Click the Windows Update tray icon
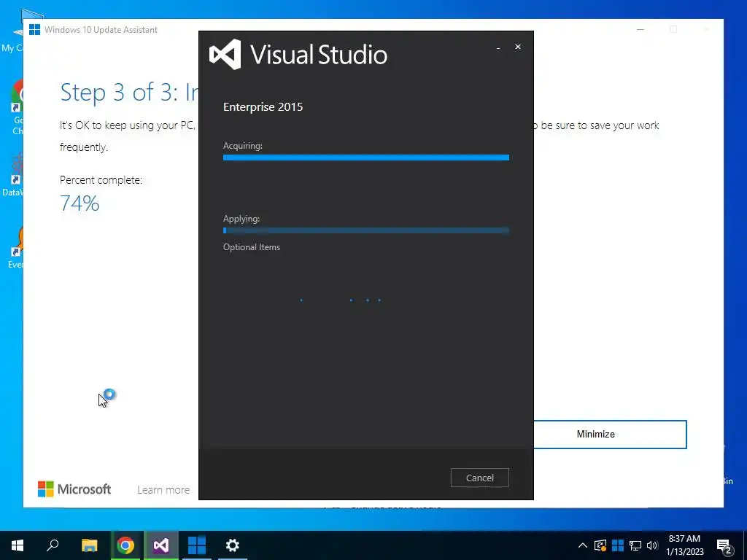Viewport: 747px width, 560px height. 618,545
